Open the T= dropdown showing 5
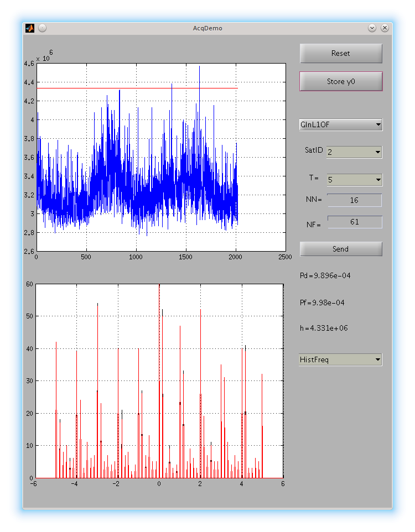 pos(355,180)
